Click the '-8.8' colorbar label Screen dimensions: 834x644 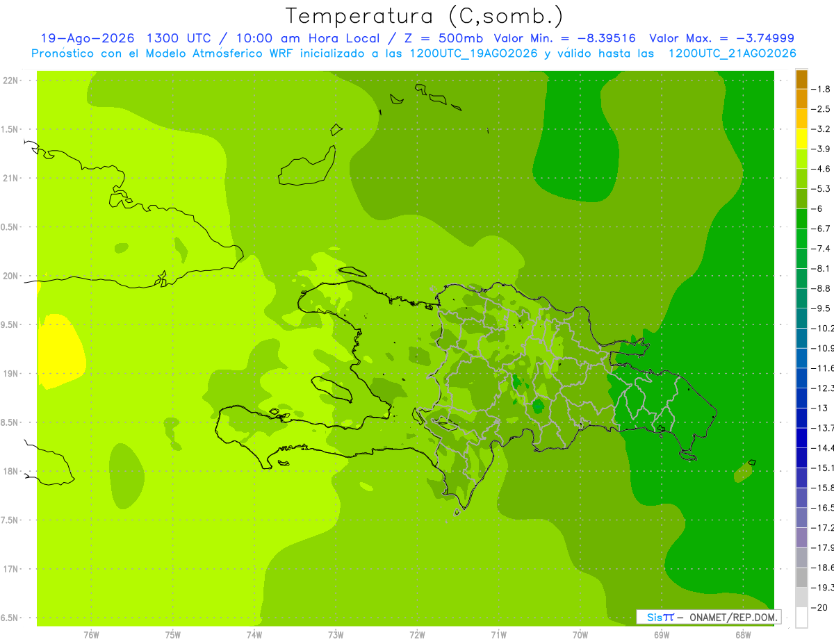821,288
